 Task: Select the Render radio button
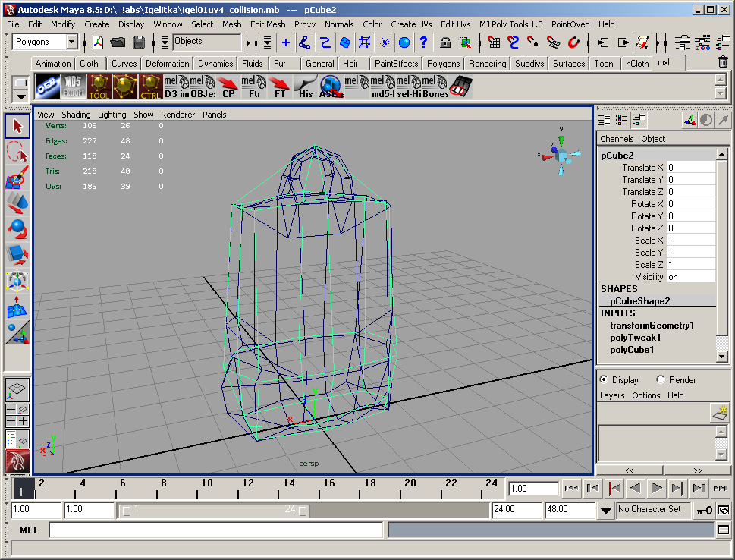pyautogui.click(x=661, y=379)
